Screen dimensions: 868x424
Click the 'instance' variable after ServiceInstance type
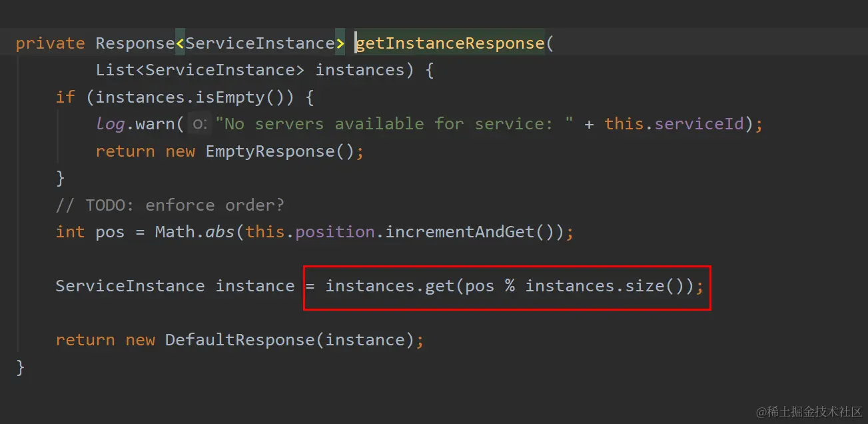point(255,286)
